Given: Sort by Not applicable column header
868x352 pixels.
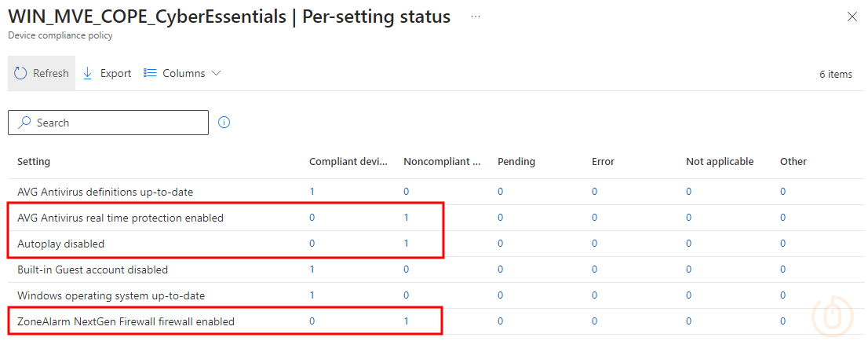Looking at the screenshot, I should click(720, 162).
